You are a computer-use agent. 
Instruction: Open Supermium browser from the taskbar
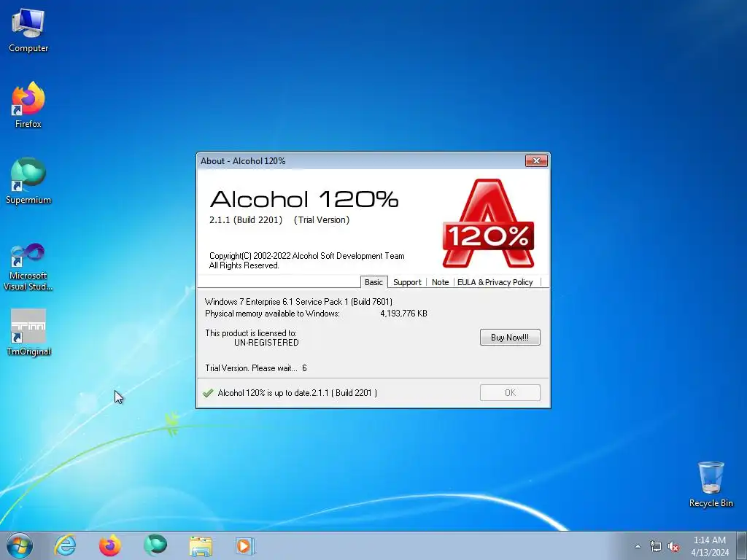click(x=155, y=545)
